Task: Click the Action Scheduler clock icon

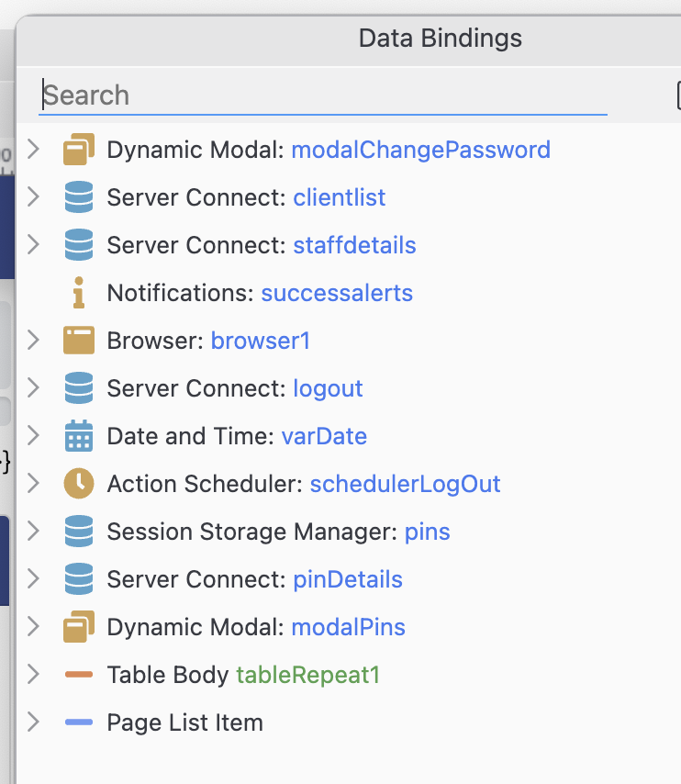Action: pos(79,484)
